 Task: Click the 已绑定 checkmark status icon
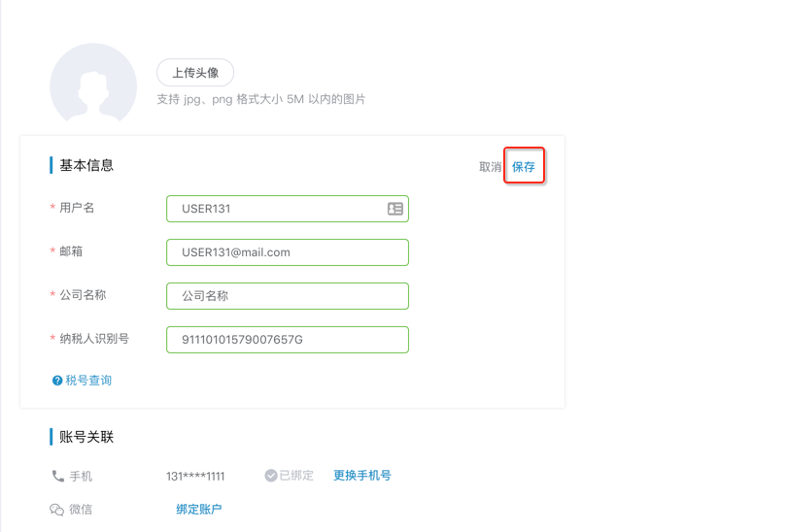point(271,476)
